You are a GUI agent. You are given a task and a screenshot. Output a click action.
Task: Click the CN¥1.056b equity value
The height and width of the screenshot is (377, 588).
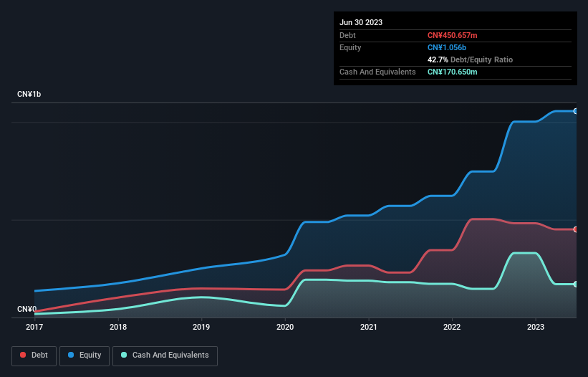click(x=447, y=47)
